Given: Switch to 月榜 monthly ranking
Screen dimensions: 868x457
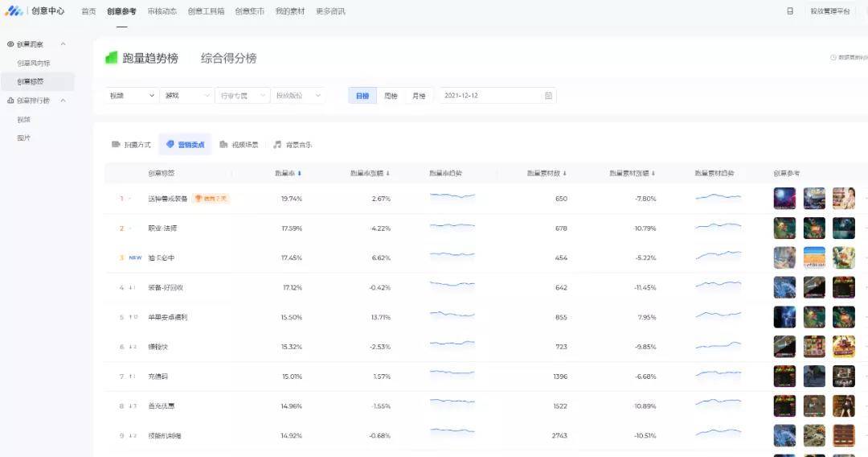Looking at the screenshot, I should pos(419,96).
